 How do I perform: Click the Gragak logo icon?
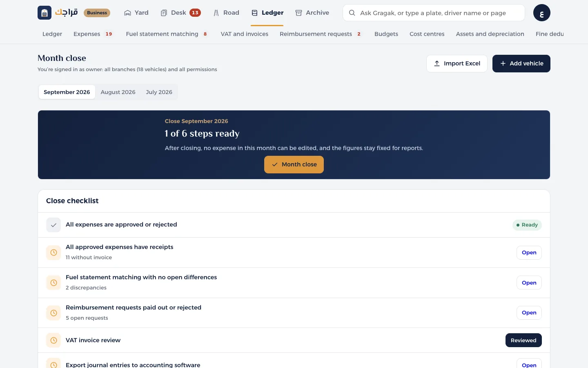[x=45, y=13]
